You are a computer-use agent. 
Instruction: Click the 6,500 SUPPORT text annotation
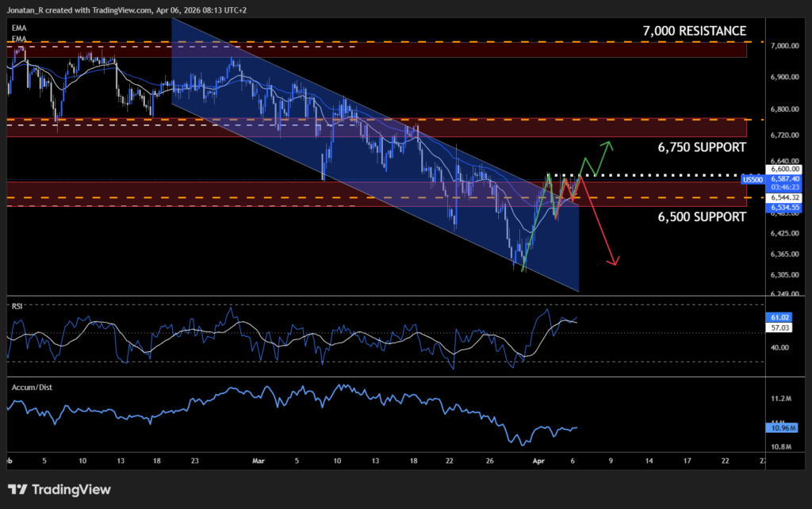pyautogui.click(x=701, y=216)
